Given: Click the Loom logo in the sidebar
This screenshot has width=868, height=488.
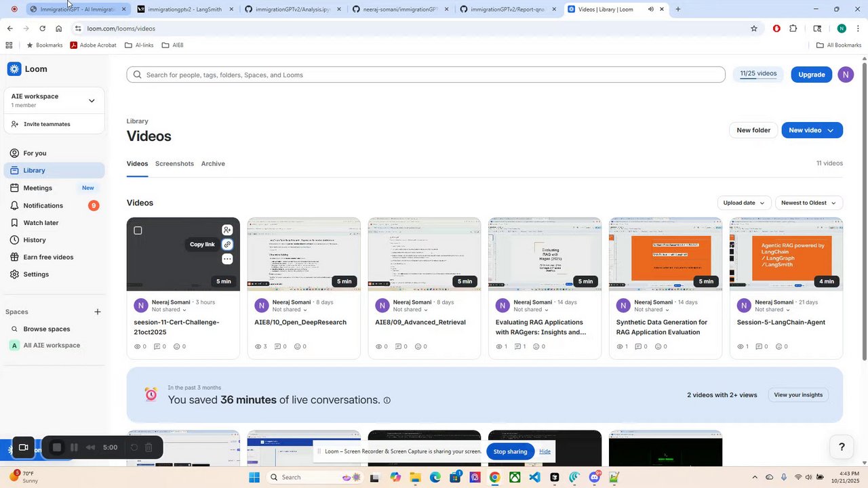Looking at the screenshot, I should (x=27, y=69).
